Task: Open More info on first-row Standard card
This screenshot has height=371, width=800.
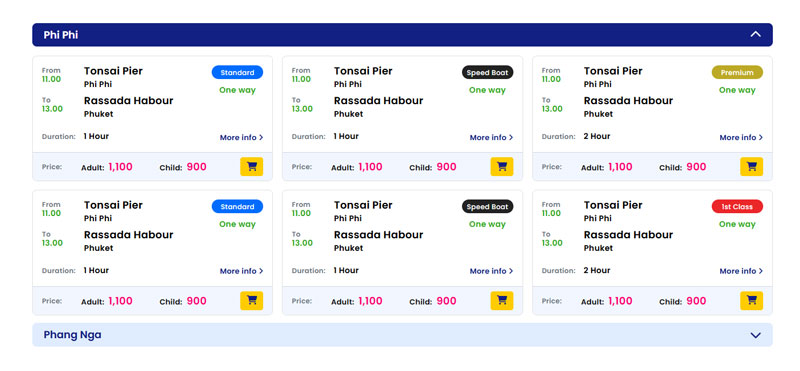Action: (x=241, y=137)
